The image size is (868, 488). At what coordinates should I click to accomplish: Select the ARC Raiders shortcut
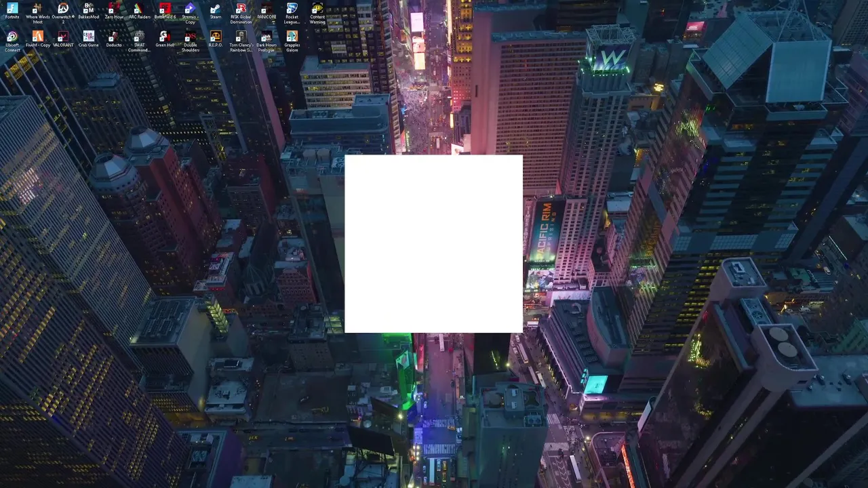click(139, 12)
